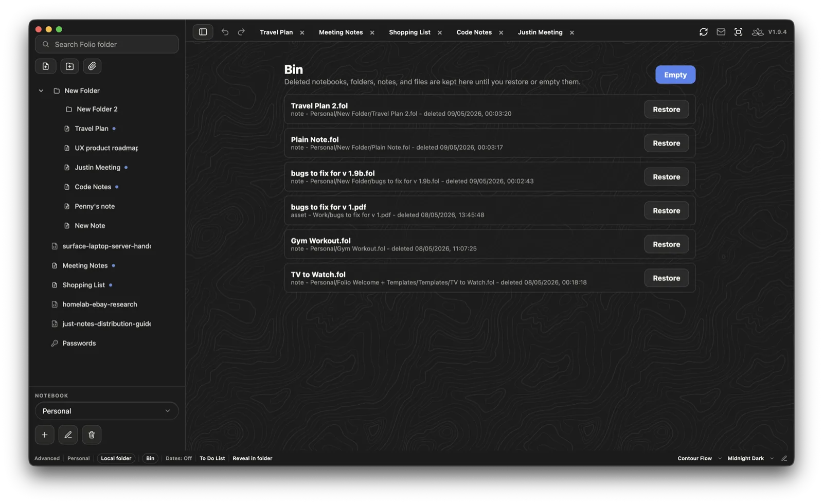Close the Meeting Notes tab
This screenshot has height=504, width=823.
click(372, 32)
